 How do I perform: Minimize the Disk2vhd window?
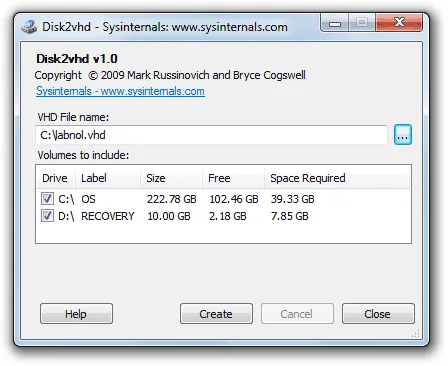pyautogui.click(x=335, y=23)
